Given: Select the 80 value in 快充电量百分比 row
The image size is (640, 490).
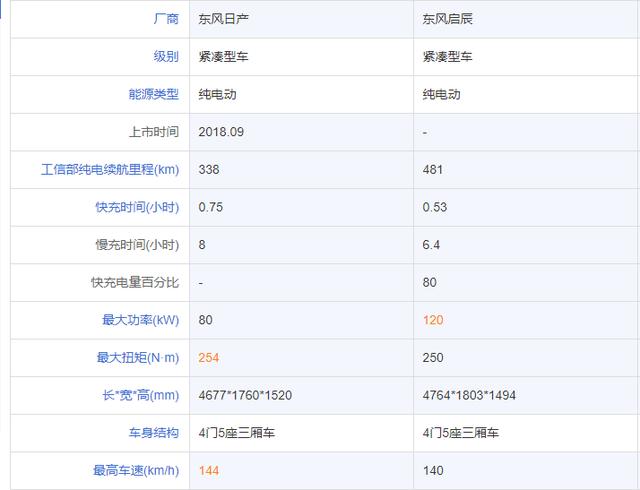Looking at the screenshot, I should [x=429, y=282].
